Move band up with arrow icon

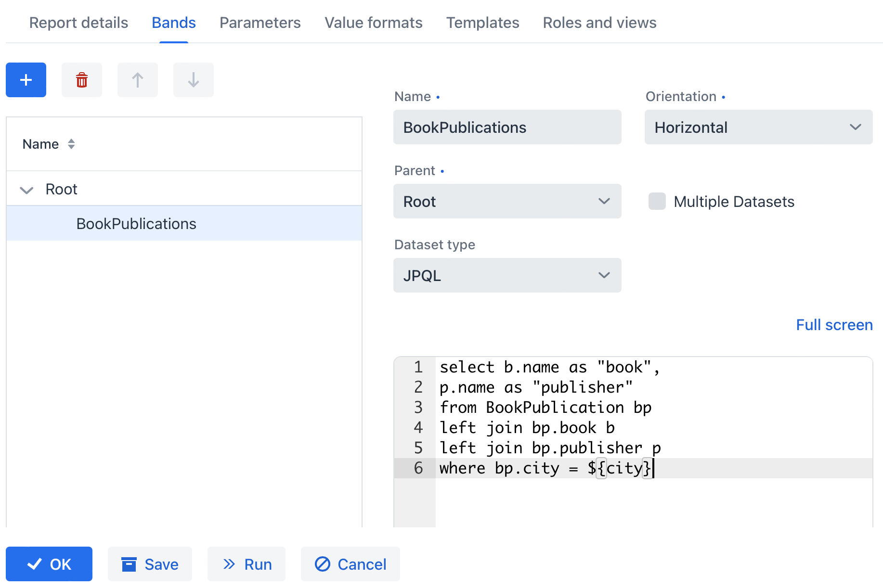point(138,80)
